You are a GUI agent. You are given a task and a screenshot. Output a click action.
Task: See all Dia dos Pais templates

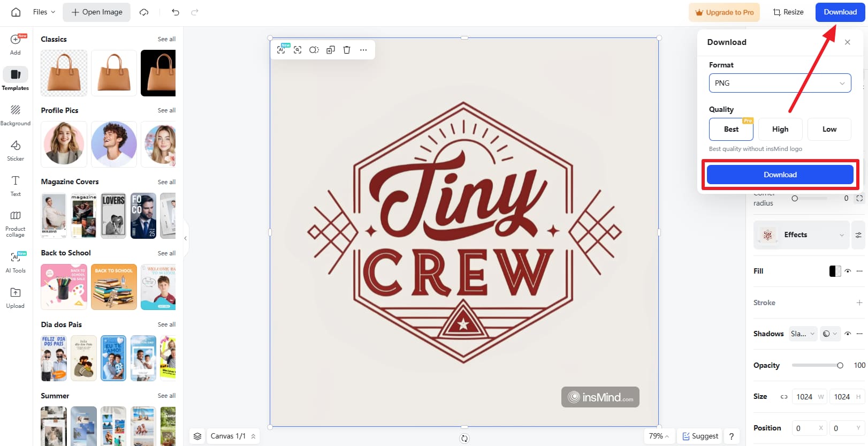pyautogui.click(x=166, y=324)
